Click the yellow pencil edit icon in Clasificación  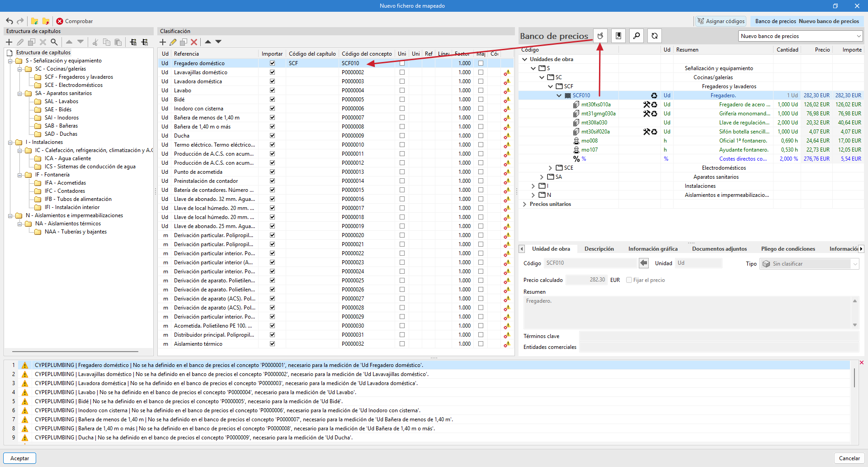pos(173,42)
